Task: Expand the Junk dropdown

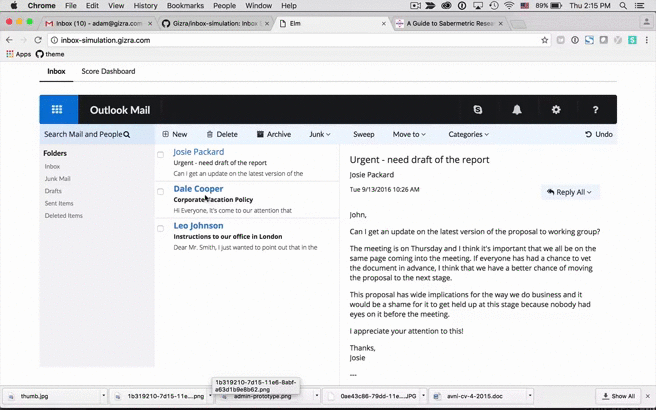Action: [x=319, y=134]
